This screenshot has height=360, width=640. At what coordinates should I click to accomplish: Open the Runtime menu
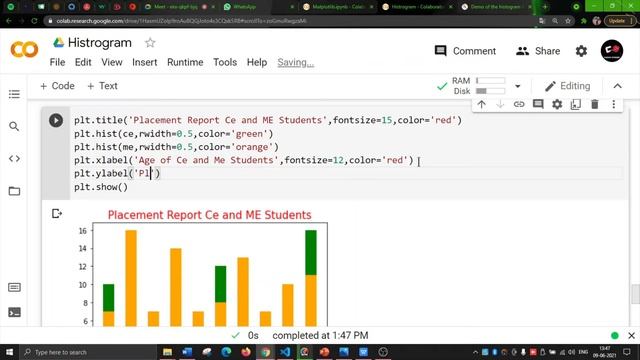[x=185, y=62]
